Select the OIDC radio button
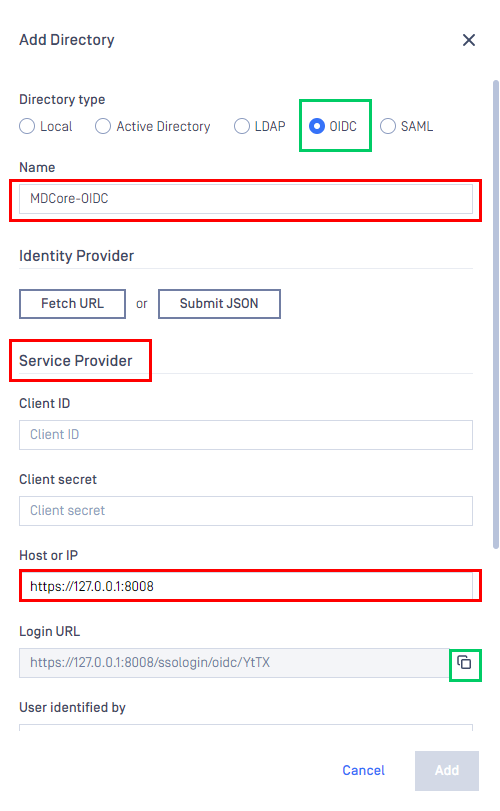Viewport: 500px width, 811px height. [333, 126]
